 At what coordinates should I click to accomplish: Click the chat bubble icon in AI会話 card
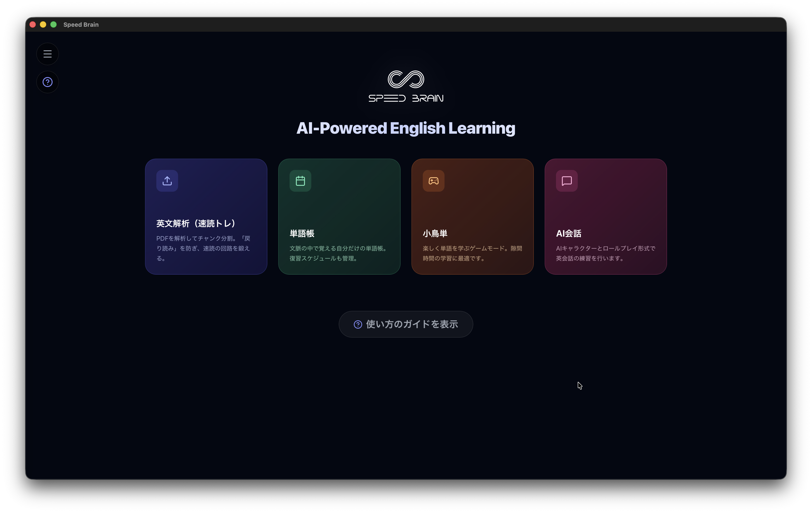pos(566,181)
